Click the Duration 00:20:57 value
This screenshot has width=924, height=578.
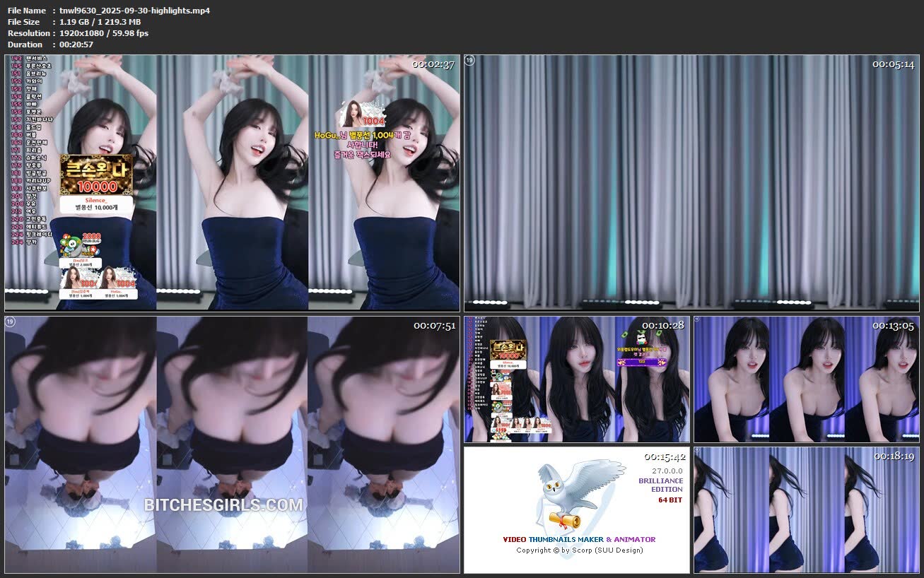click(x=76, y=45)
